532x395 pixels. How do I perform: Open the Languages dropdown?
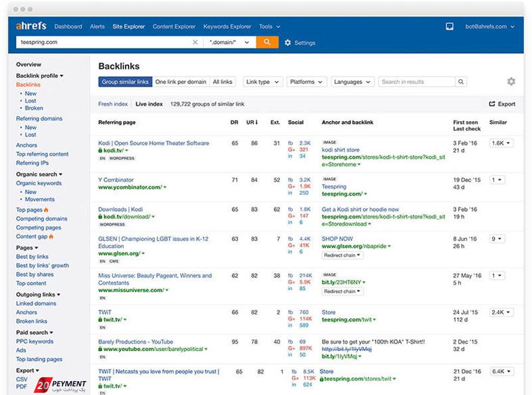coord(352,82)
